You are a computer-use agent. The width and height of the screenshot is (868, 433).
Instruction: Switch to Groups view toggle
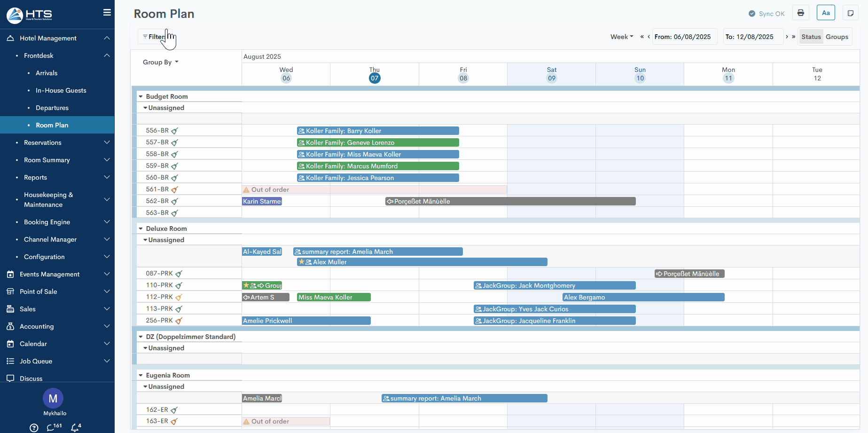coord(837,37)
